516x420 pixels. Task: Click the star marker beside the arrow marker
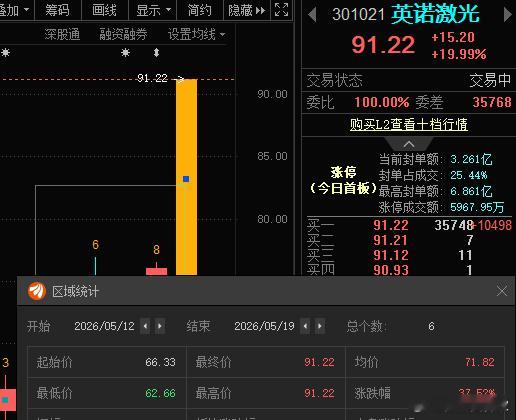pyautogui.click(x=125, y=52)
